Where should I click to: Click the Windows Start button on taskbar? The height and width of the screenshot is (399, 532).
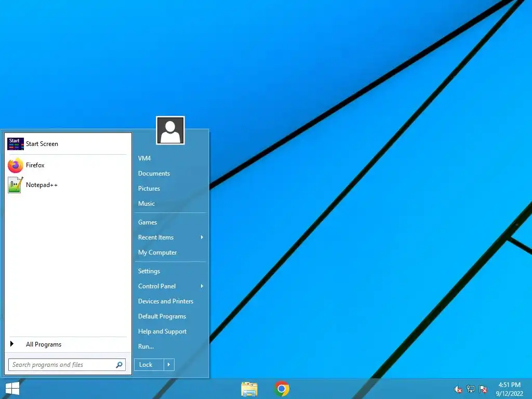click(x=12, y=389)
